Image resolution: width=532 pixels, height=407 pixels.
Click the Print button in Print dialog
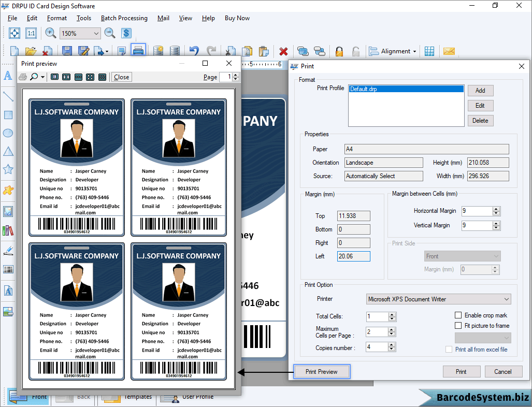pyautogui.click(x=461, y=372)
